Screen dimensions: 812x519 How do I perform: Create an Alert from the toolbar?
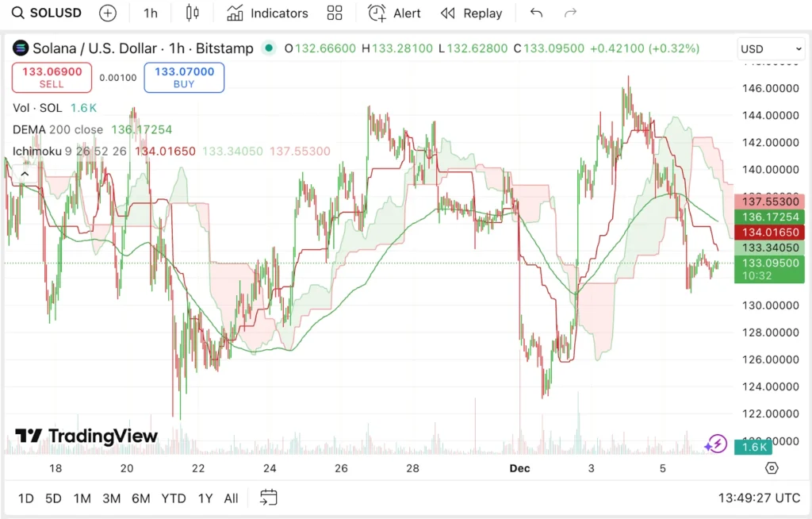(x=395, y=13)
